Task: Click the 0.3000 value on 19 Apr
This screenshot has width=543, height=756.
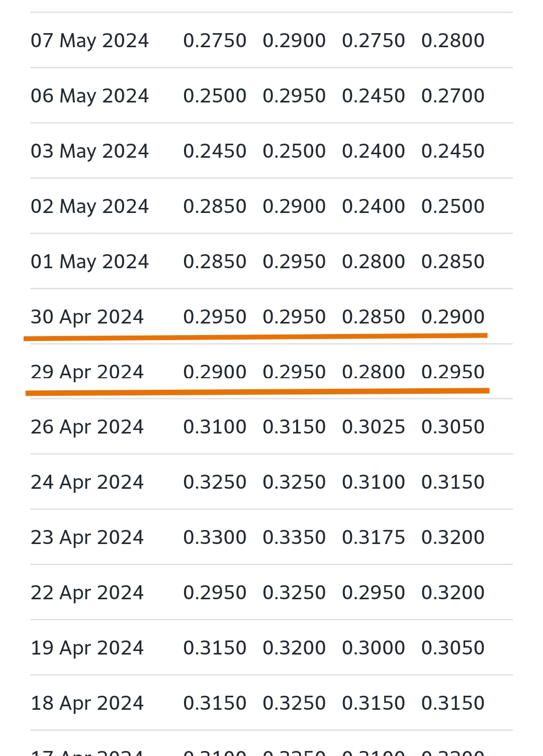Action: (x=373, y=648)
